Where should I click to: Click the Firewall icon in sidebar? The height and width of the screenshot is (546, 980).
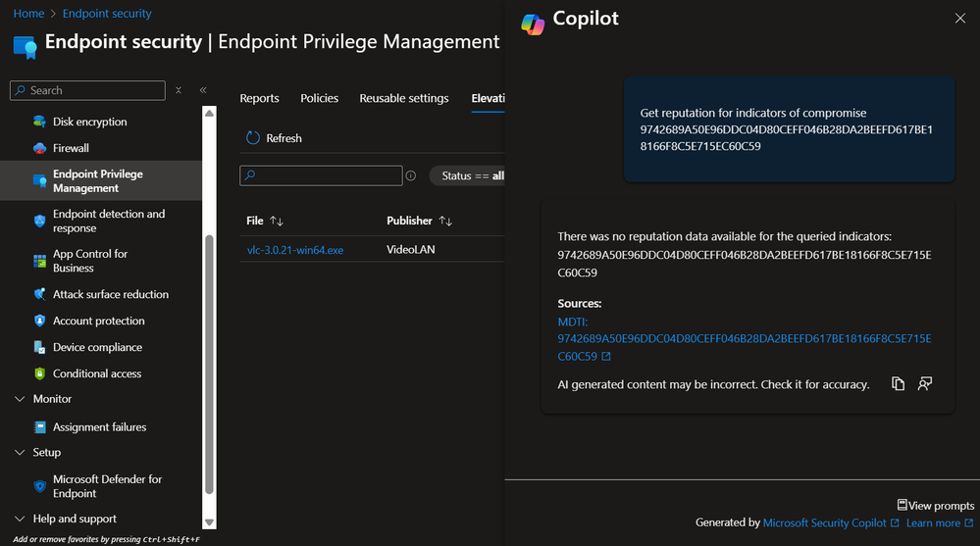tap(39, 148)
